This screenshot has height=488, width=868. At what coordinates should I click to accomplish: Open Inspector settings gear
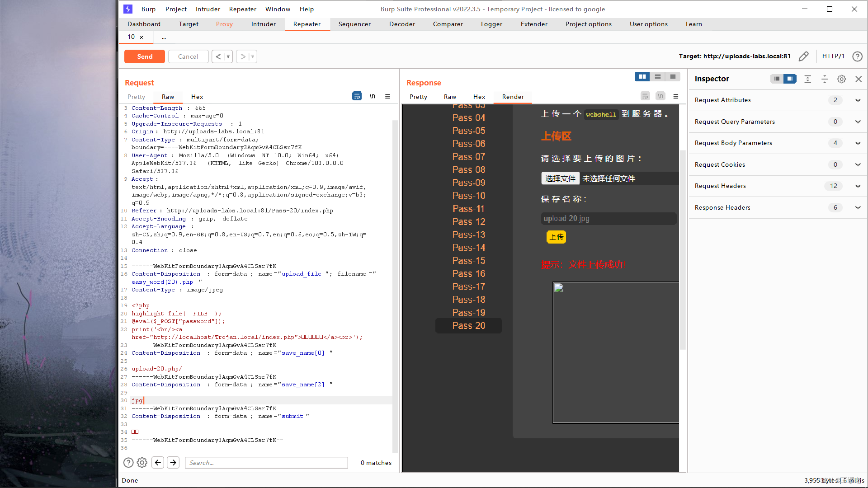coord(841,79)
